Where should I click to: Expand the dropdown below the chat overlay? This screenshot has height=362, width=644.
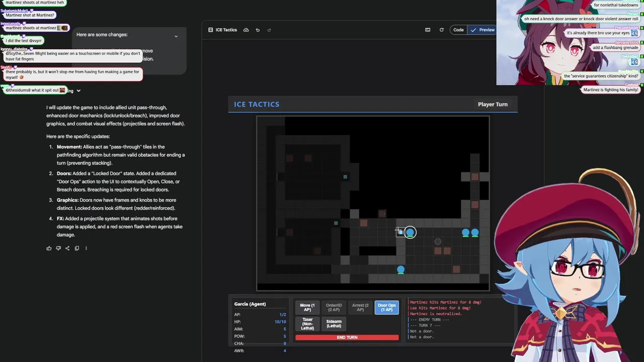[78, 91]
